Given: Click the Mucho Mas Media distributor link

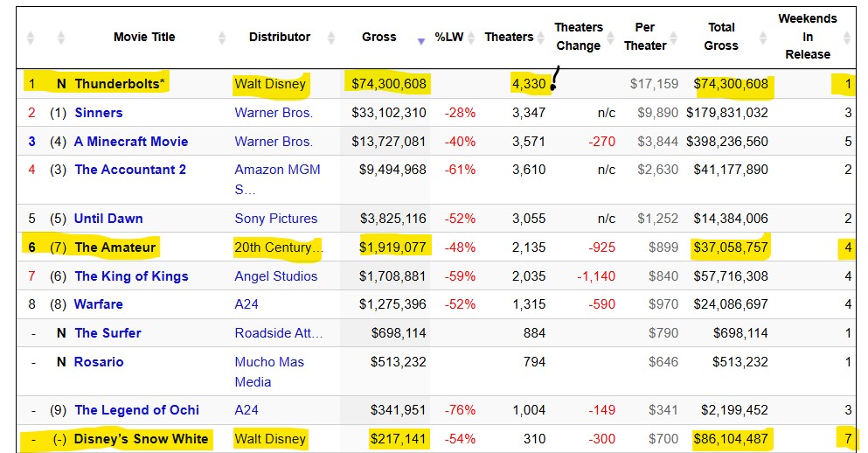Looking at the screenshot, I should (269, 372).
